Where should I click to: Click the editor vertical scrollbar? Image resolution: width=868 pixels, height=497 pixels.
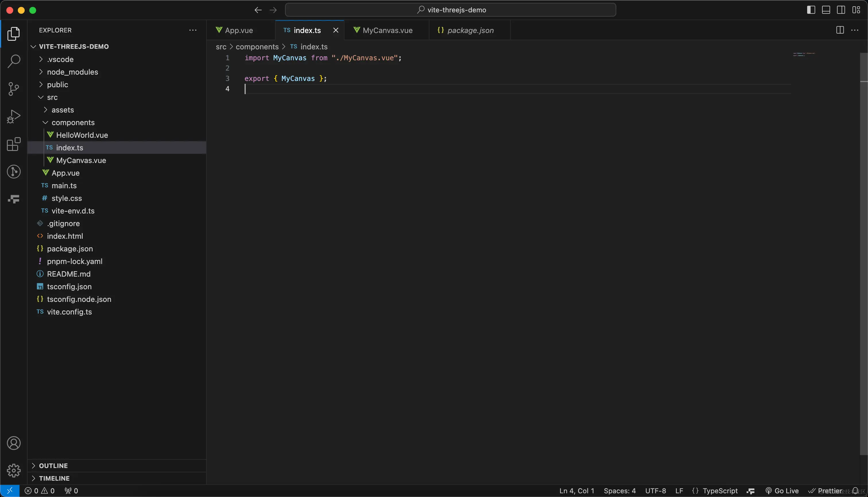pyautogui.click(x=864, y=239)
